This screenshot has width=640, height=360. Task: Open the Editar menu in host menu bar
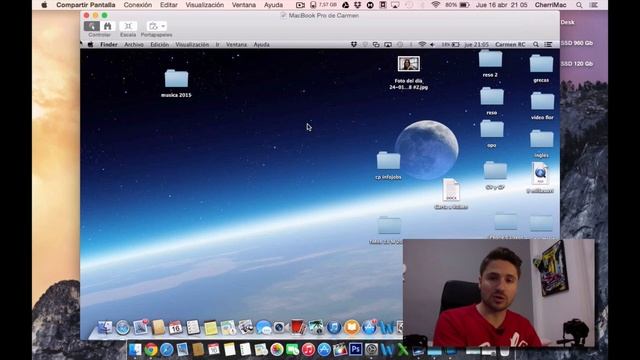tap(169, 5)
